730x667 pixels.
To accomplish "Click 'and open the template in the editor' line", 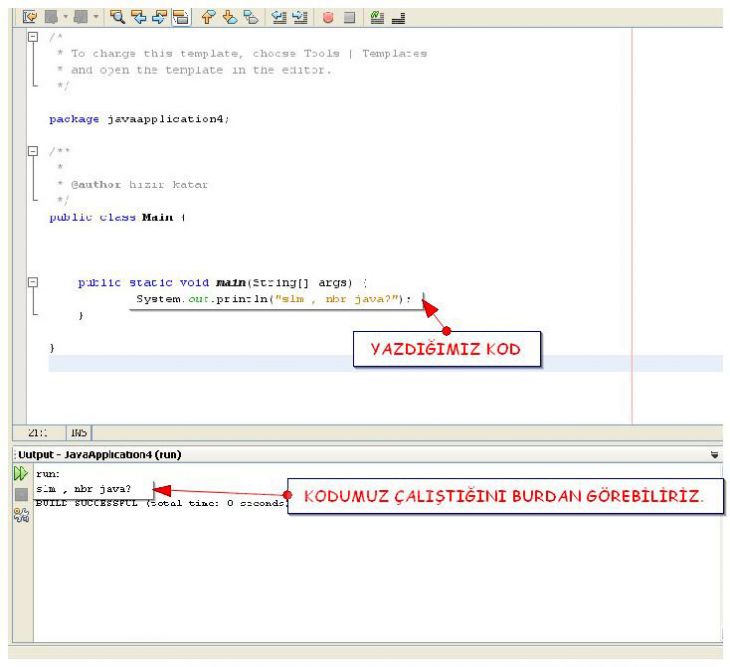I will [194, 70].
